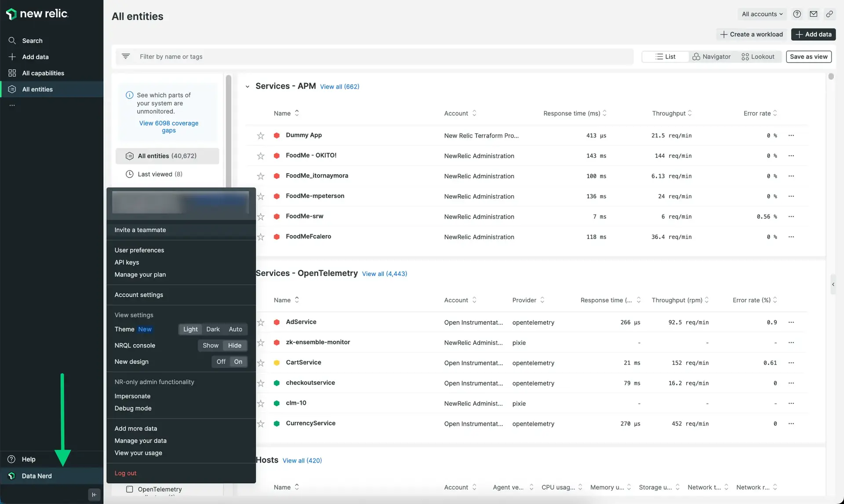Switch Theme to Dark

tap(213, 329)
